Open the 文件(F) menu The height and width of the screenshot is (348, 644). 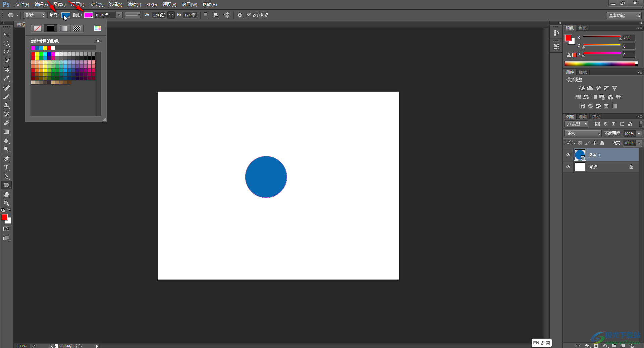[x=22, y=4]
